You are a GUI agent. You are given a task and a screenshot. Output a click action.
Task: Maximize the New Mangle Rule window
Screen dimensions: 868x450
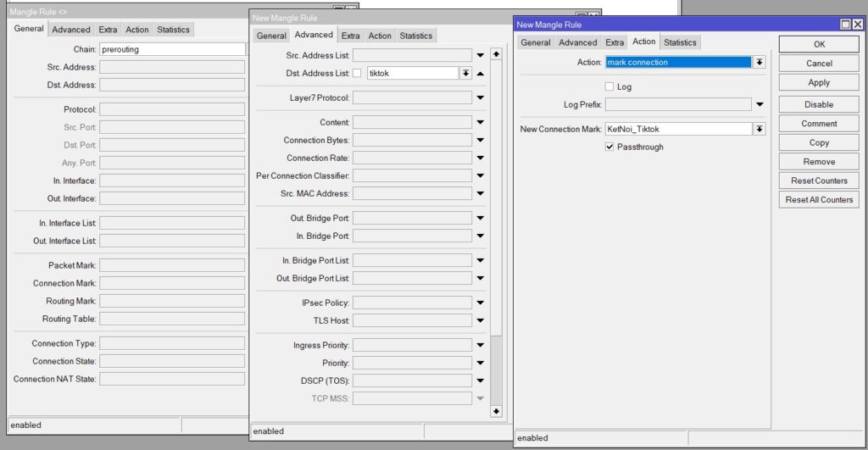click(845, 25)
